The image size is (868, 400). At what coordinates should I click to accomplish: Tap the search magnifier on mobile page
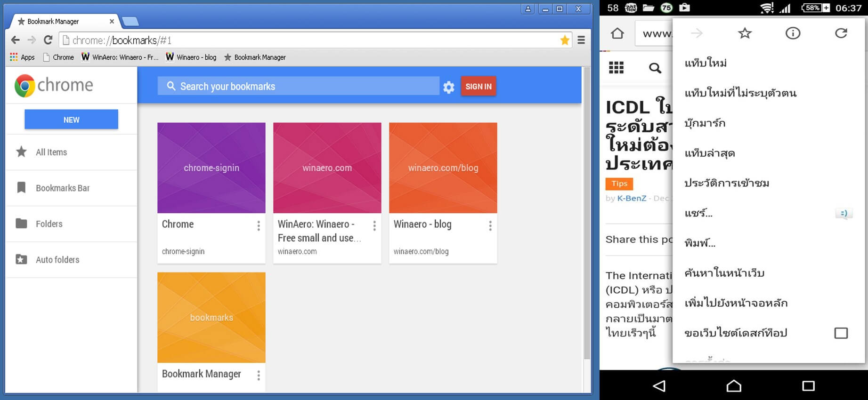655,68
